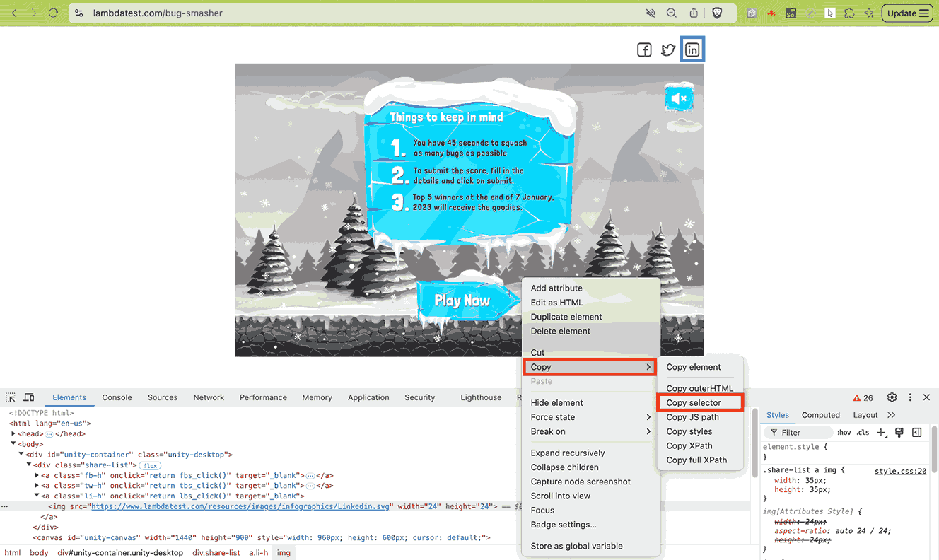Expand the Force state submenu
Viewport: 939px width, 560px height.
pos(590,417)
